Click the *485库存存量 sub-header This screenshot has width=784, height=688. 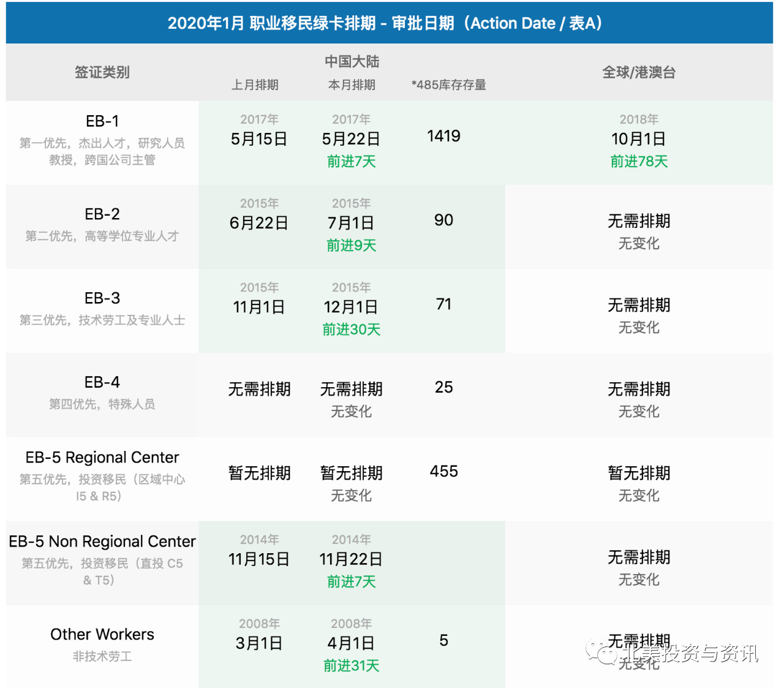(449, 85)
